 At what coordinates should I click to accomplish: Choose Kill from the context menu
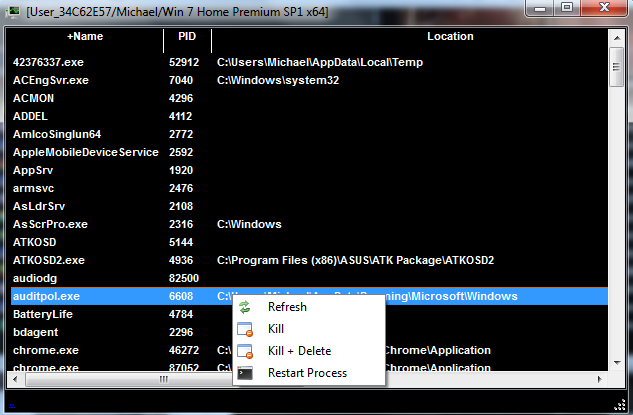click(309, 329)
